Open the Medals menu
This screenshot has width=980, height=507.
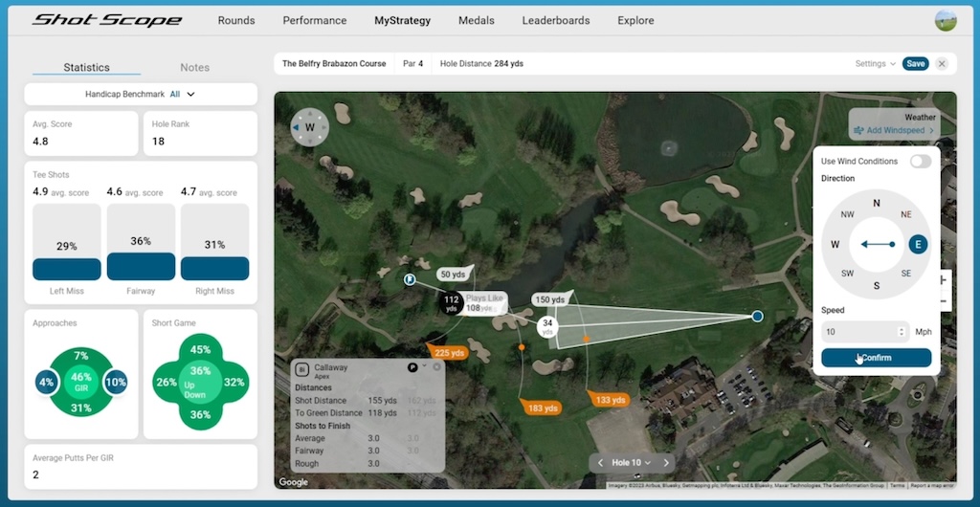click(477, 21)
